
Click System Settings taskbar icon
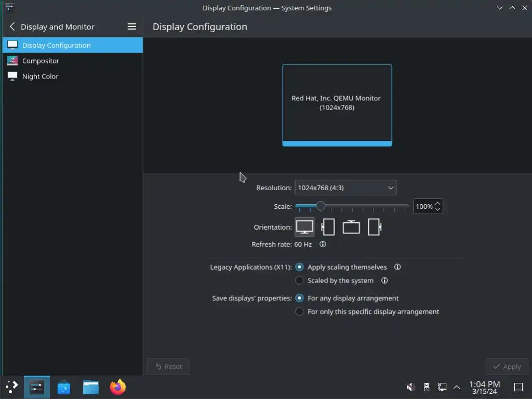37,387
